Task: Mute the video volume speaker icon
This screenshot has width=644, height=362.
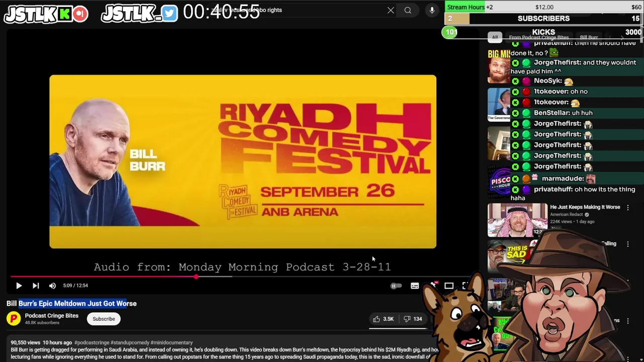Action: pos(52,286)
